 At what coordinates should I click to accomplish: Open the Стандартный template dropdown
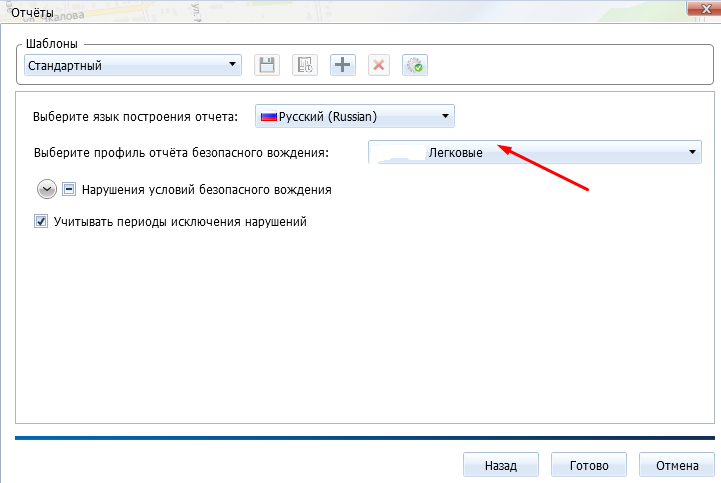pyautogui.click(x=233, y=65)
